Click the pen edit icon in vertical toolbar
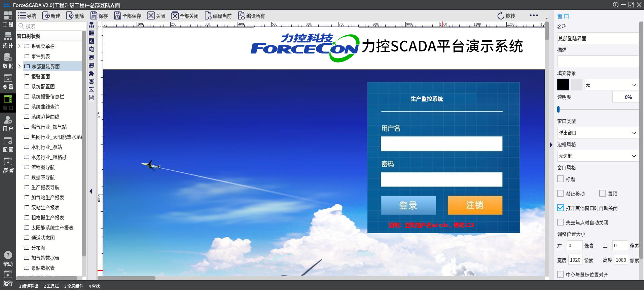 click(x=92, y=41)
